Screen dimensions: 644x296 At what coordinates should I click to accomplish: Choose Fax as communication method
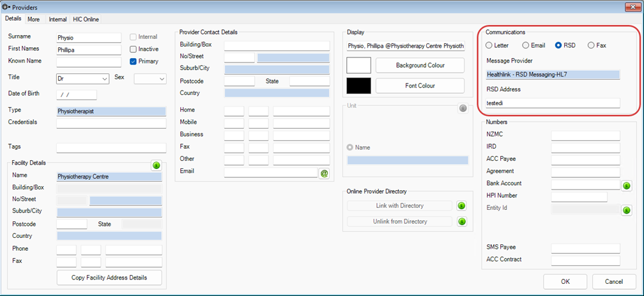[591, 45]
